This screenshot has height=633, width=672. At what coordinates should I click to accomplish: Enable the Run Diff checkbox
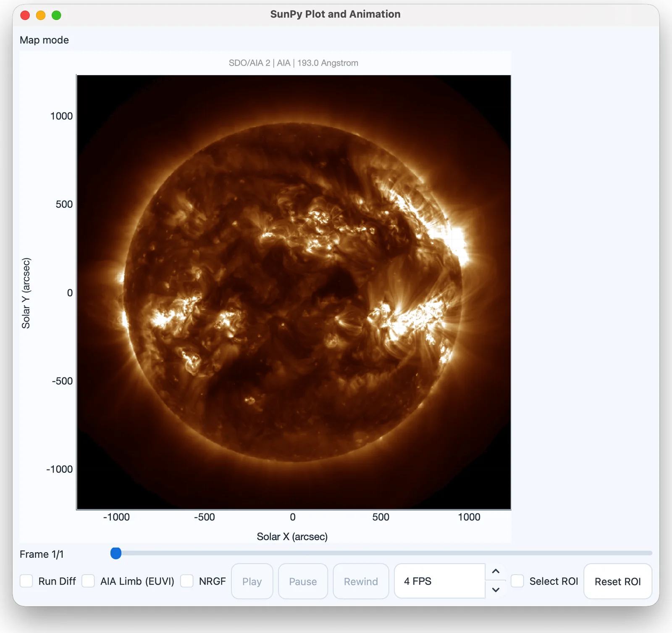pyautogui.click(x=26, y=581)
